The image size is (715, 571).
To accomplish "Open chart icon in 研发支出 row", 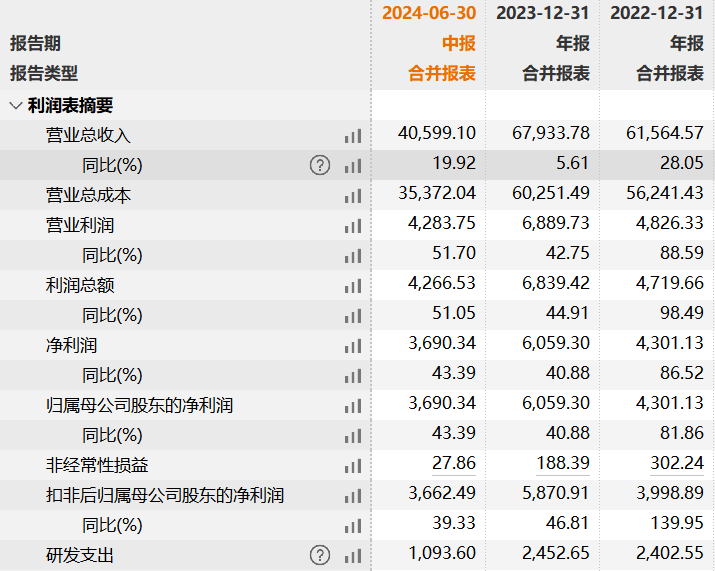I will tap(353, 556).
